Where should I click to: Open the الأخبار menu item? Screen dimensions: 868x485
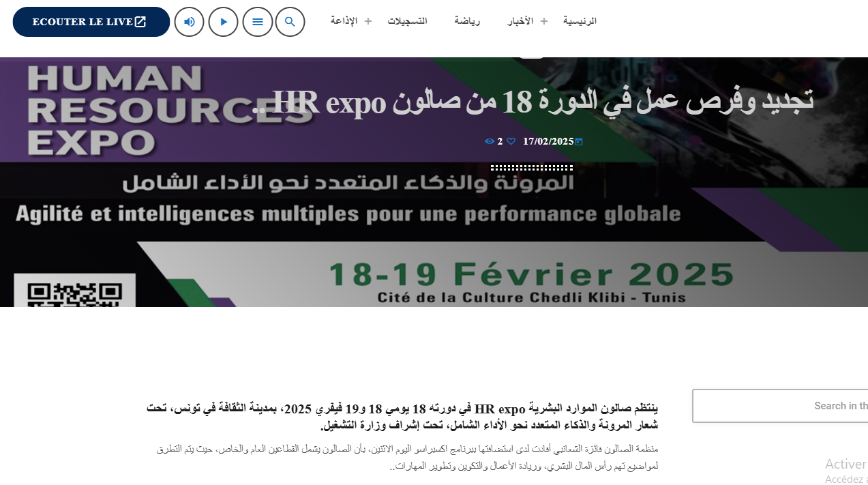520,21
